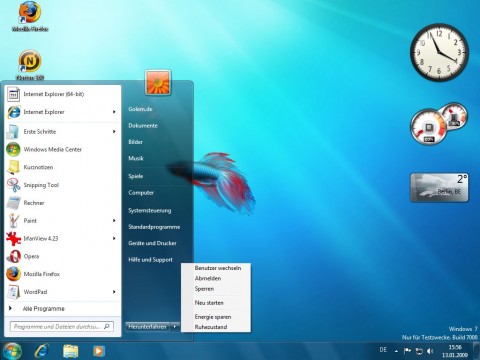The image size is (480, 360).
Task: Open Systemsteuerung
Action: [x=150, y=210]
